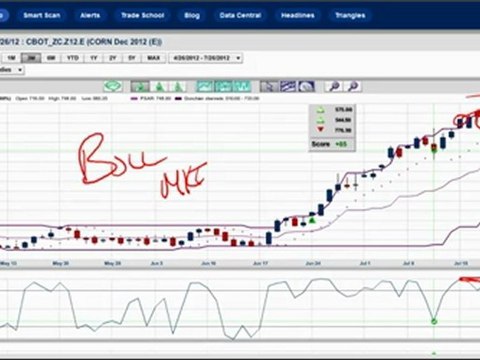
Task: Choose the candlestick chart type icon
Action: 242,87
